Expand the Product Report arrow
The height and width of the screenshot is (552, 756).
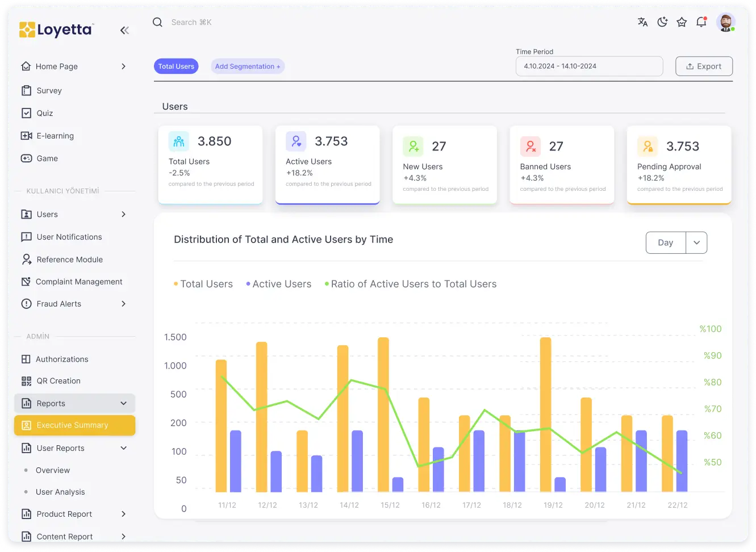[123, 514]
